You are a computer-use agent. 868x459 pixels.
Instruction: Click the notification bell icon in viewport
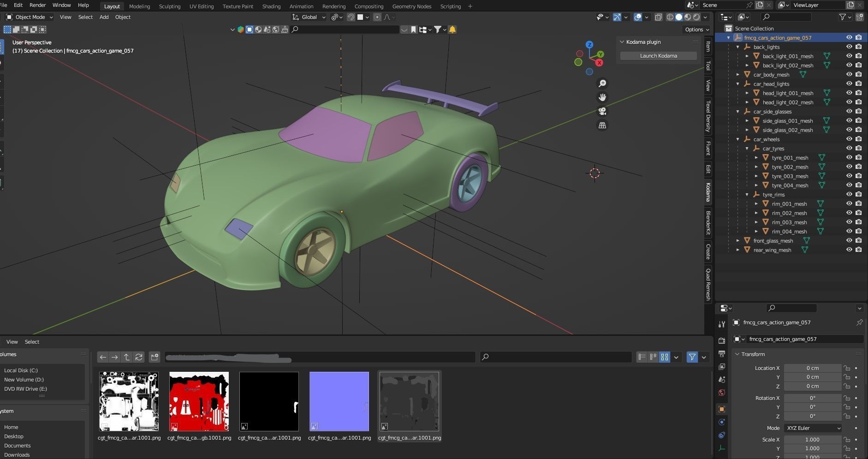point(452,30)
